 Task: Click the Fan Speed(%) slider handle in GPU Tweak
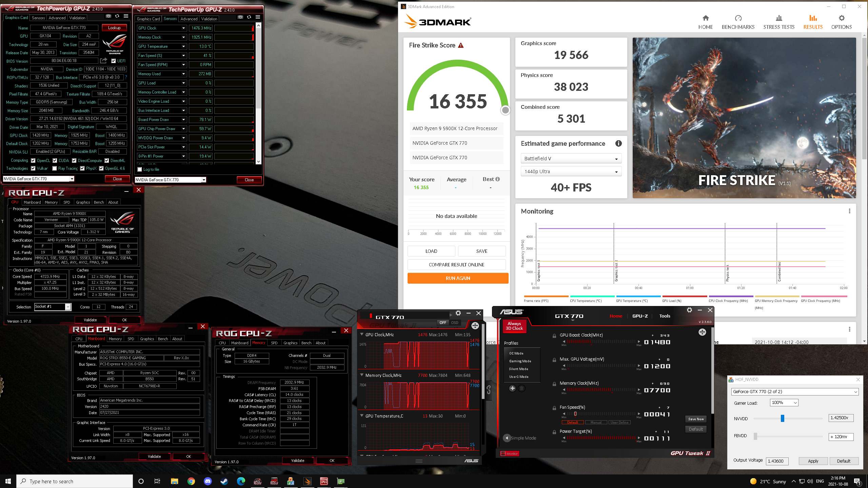pyautogui.click(x=575, y=413)
